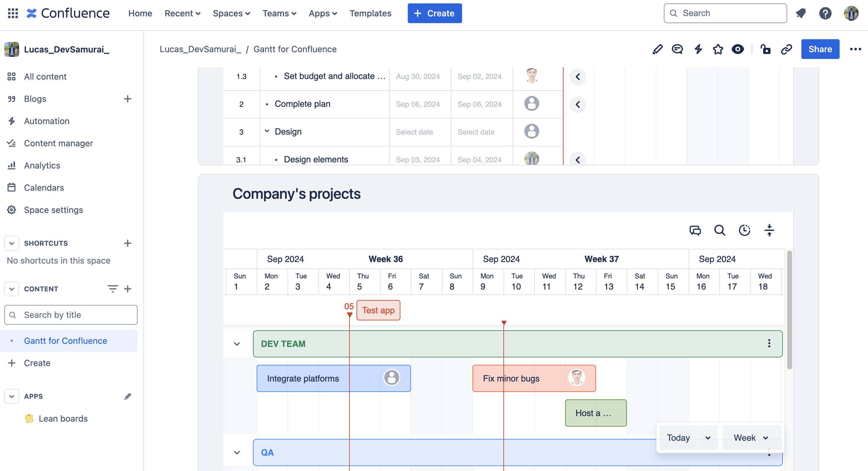Image resolution: width=868 pixels, height=471 pixels.
Task: Open the Week view dropdown
Action: [751, 438]
